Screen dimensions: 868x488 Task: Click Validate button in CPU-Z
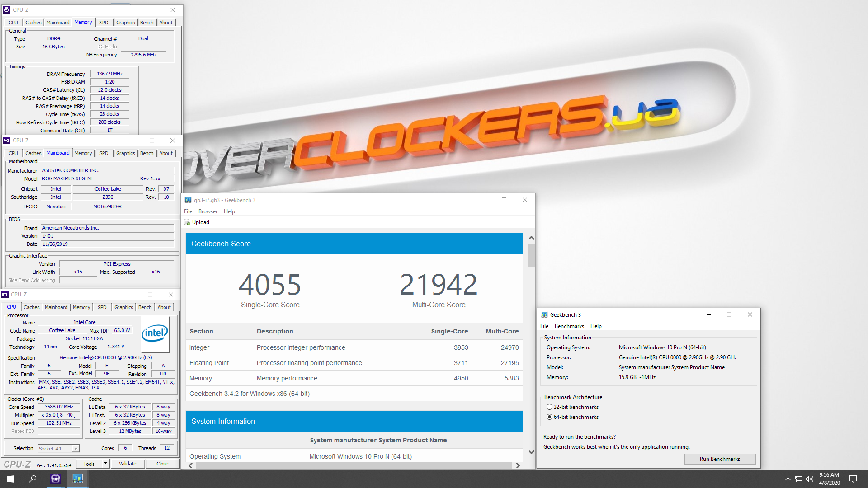point(127,464)
